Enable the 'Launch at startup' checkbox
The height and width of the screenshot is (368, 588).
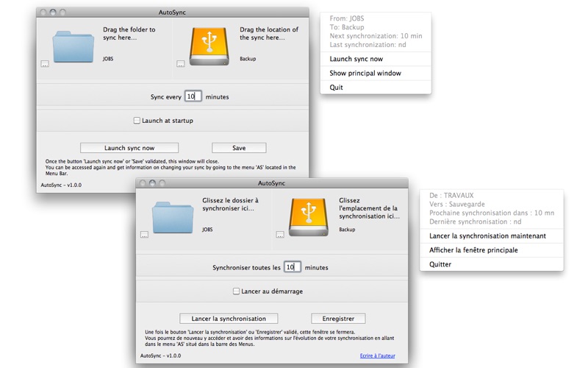click(x=137, y=121)
